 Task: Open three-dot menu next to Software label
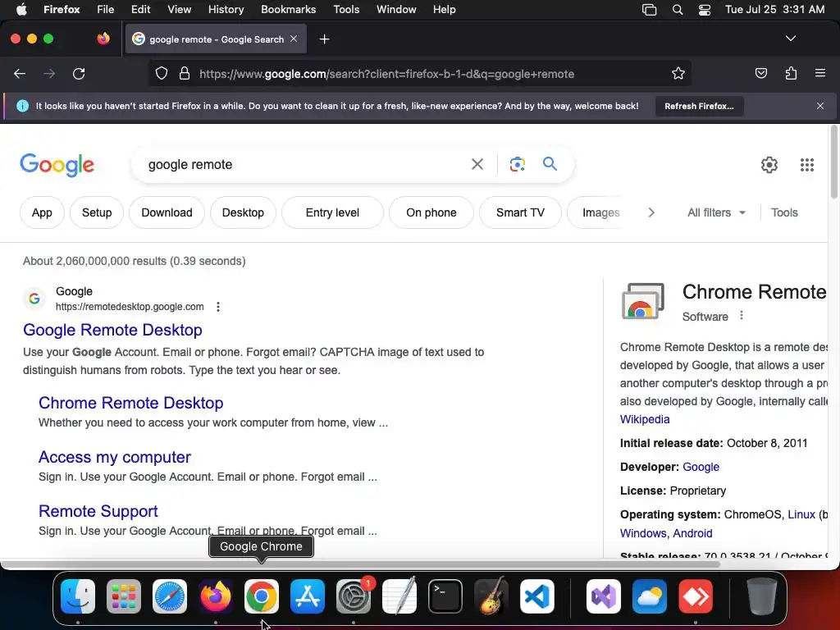coord(742,316)
